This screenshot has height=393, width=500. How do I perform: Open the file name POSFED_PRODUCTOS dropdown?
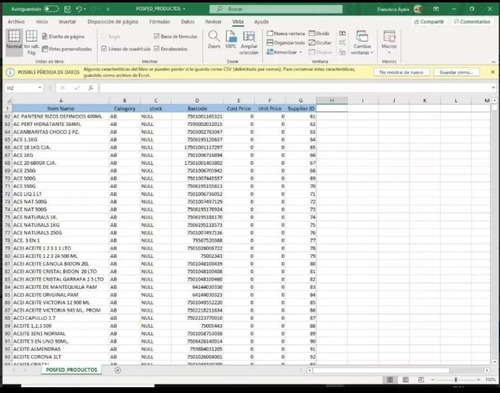pyautogui.click(x=160, y=9)
